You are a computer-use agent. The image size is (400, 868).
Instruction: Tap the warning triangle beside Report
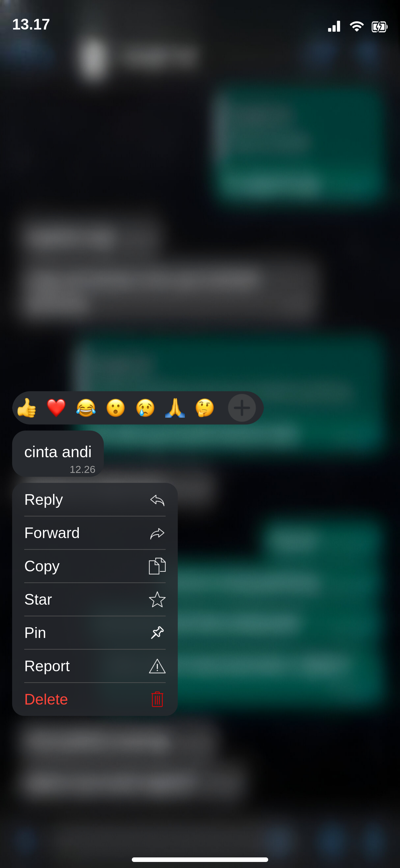pos(157,666)
